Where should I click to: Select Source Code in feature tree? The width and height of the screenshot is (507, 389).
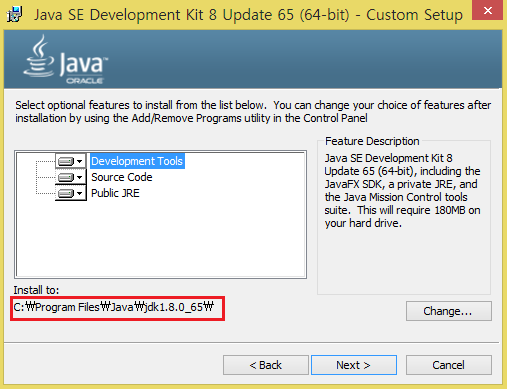coord(122,177)
